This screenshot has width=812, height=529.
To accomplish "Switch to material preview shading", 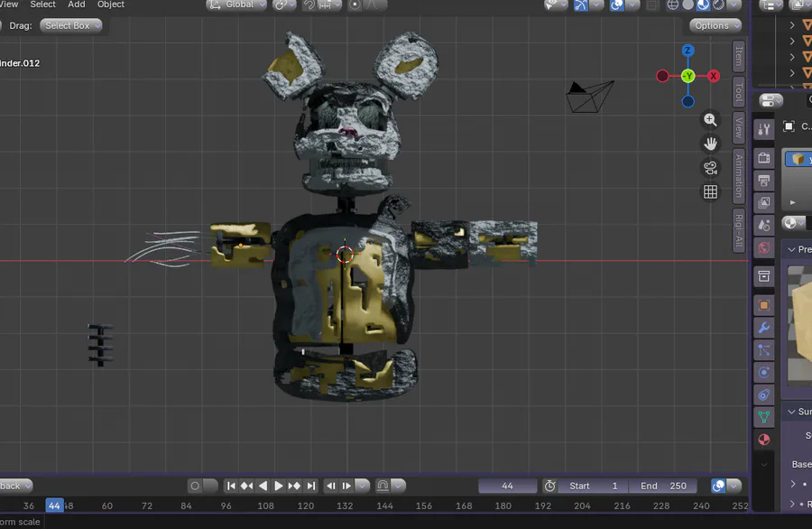I will (x=703, y=5).
